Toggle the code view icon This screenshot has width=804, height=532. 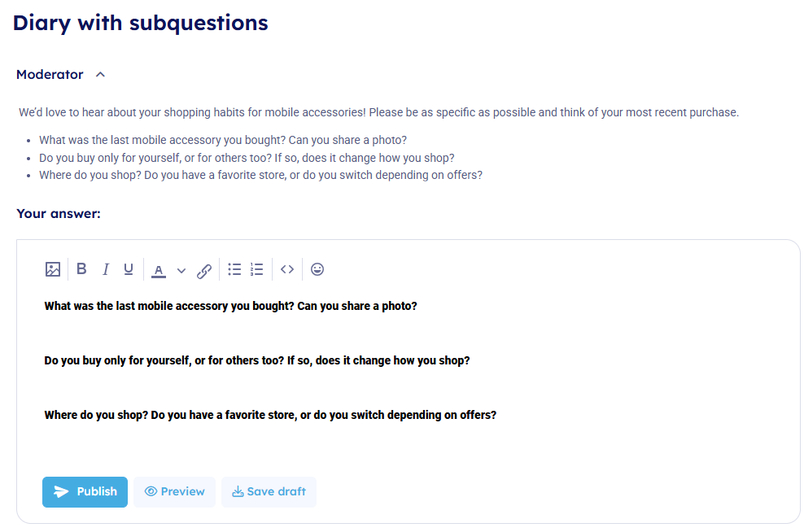(287, 269)
